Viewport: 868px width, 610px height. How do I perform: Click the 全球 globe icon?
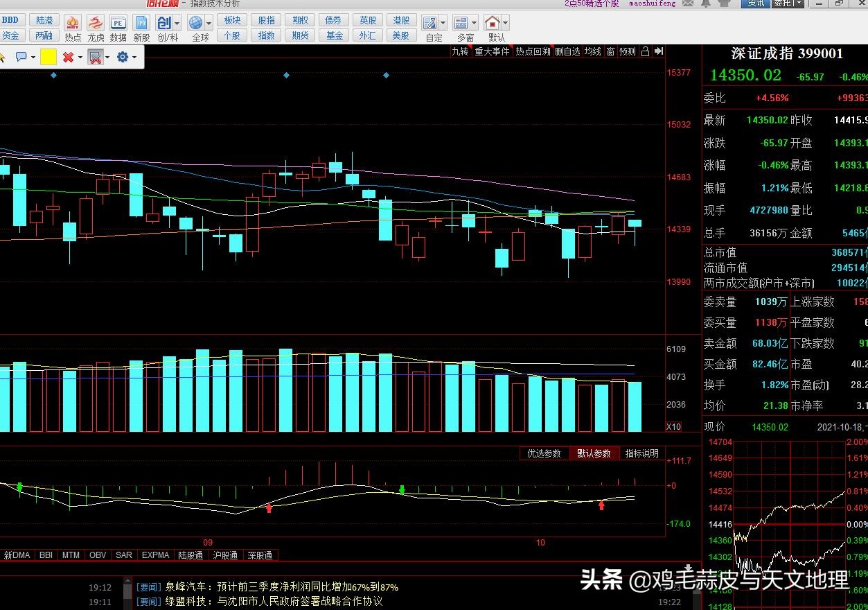tap(196, 23)
